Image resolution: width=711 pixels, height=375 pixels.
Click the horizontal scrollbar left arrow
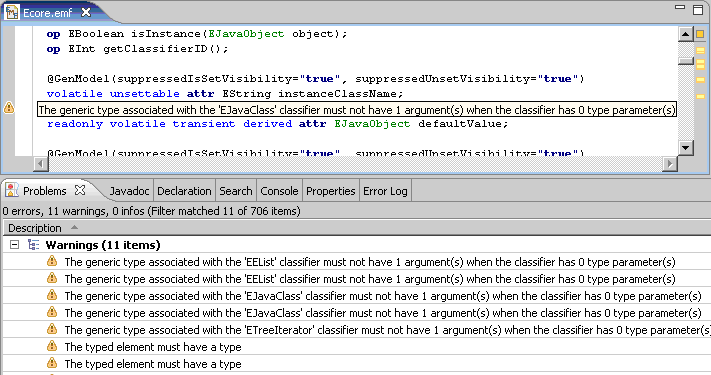(41, 164)
